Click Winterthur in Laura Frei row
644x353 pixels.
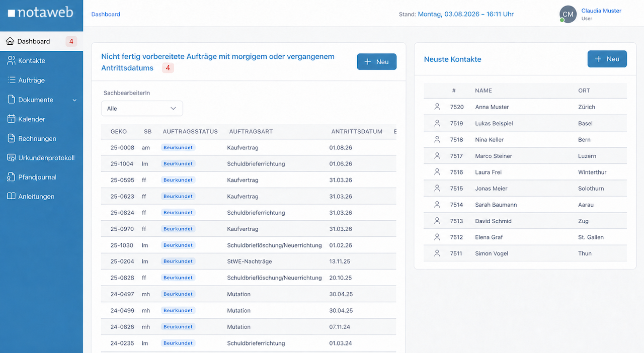[x=592, y=172]
